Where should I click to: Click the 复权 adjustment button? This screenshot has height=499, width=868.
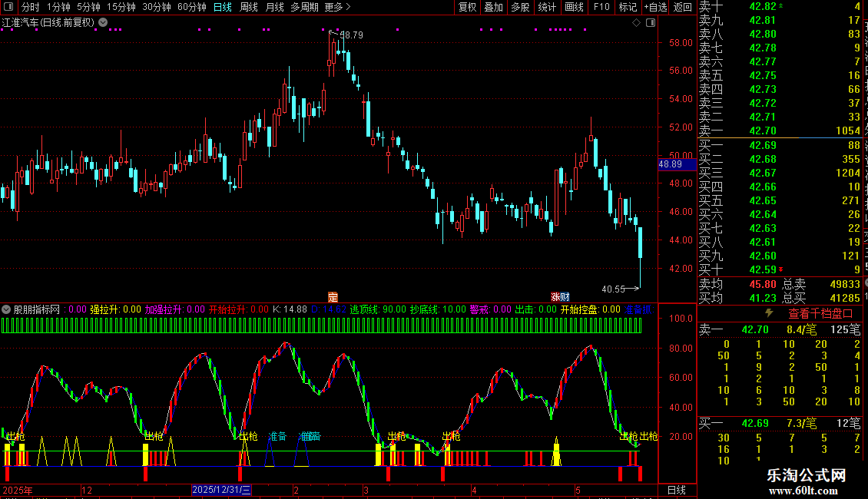pyautogui.click(x=467, y=7)
